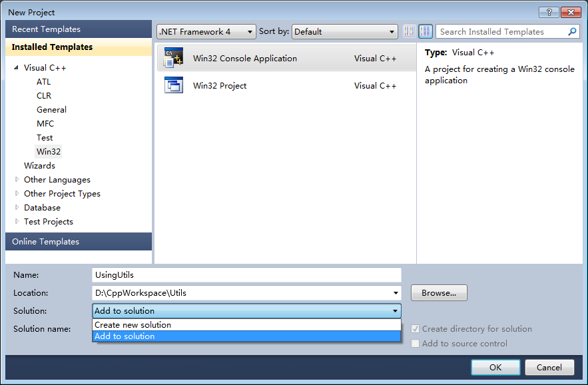Expand the Other Project Types node

click(17, 193)
